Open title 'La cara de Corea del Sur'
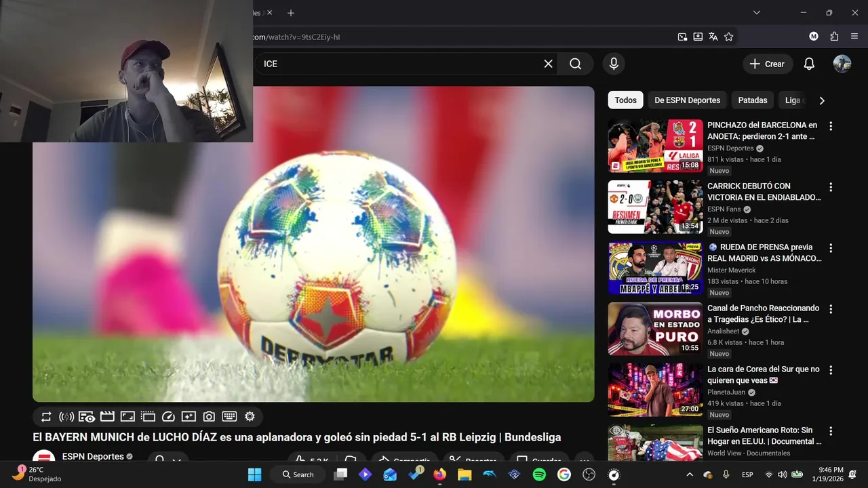The image size is (868, 488). pos(764,375)
